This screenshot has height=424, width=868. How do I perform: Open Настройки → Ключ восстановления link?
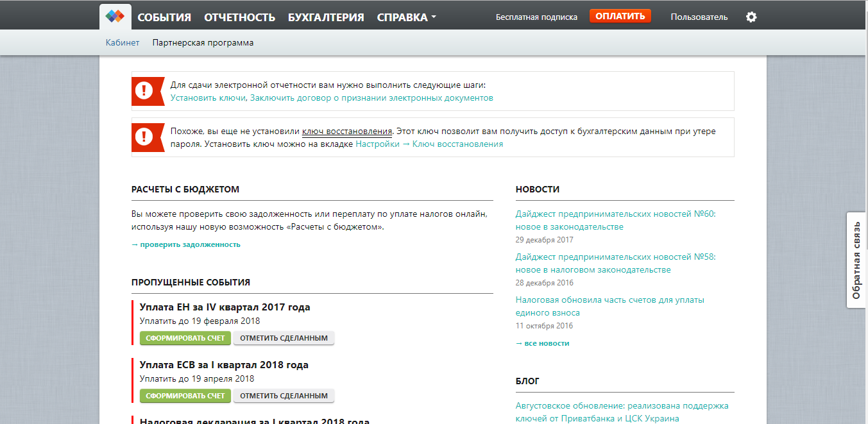pos(429,144)
